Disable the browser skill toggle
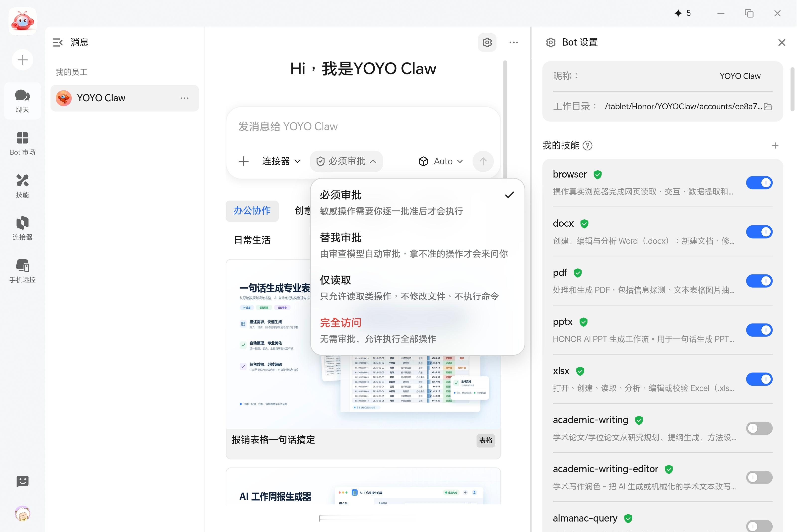Image resolution: width=797 pixels, height=532 pixels. tap(759, 183)
